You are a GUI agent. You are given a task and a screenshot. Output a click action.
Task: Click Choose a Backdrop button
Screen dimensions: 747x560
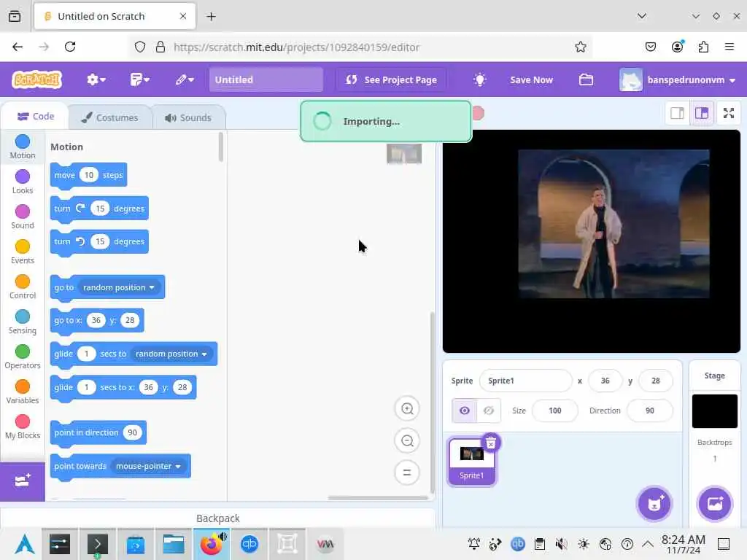click(715, 504)
